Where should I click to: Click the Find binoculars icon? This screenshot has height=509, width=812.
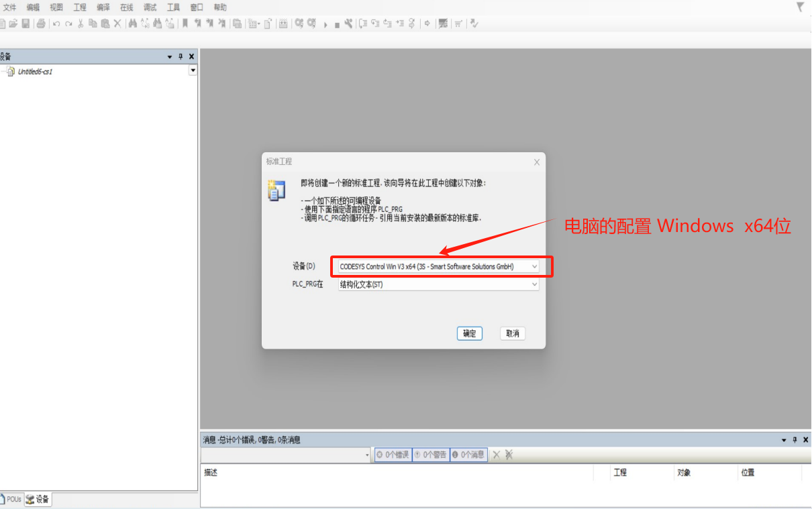(x=133, y=23)
